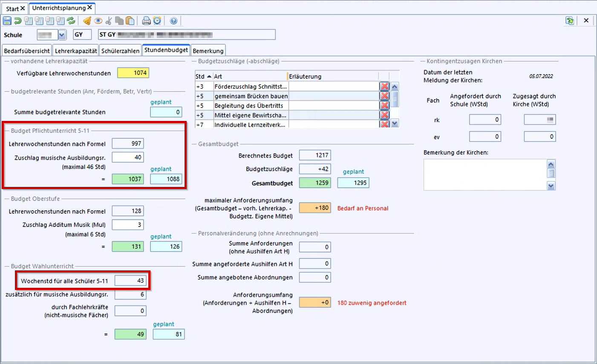
Task: Click the eye preview toolbar icon
Action: (x=98, y=21)
